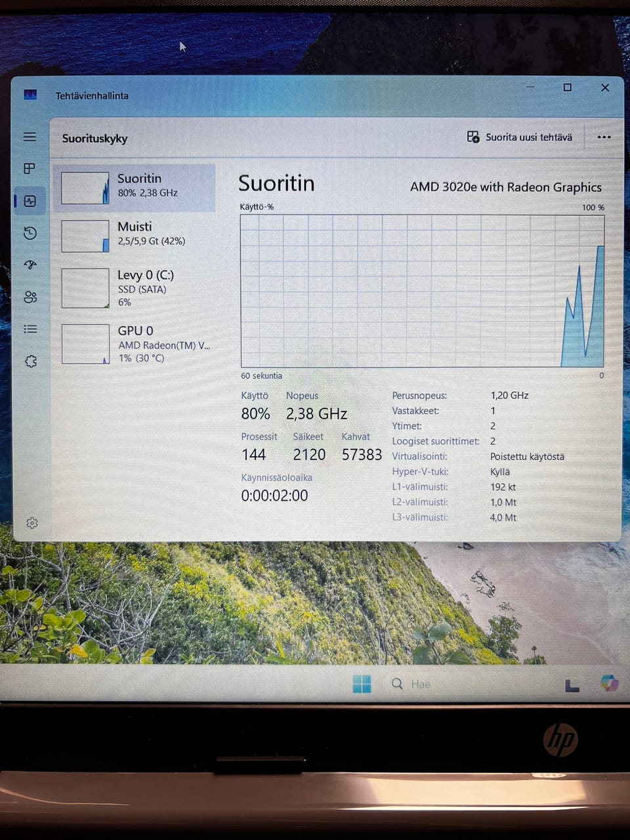Click AMD 3020e with Radeon Graphics text

tap(505, 187)
